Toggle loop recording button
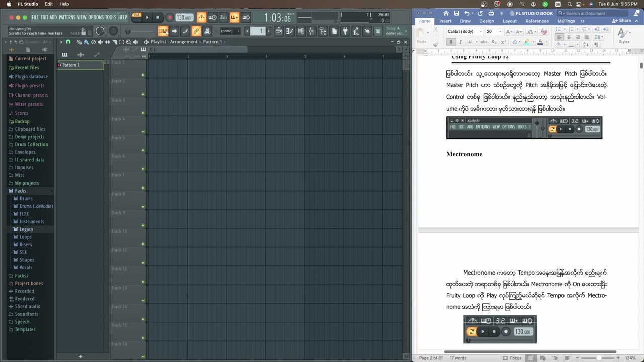Image resolution: width=644 pixels, height=362 pixels. click(x=246, y=17)
